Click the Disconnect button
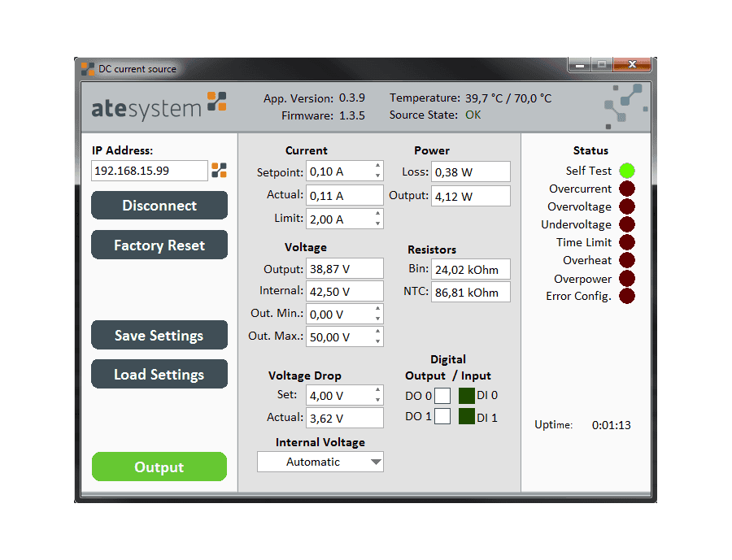732x560 pixels. tap(159, 206)
